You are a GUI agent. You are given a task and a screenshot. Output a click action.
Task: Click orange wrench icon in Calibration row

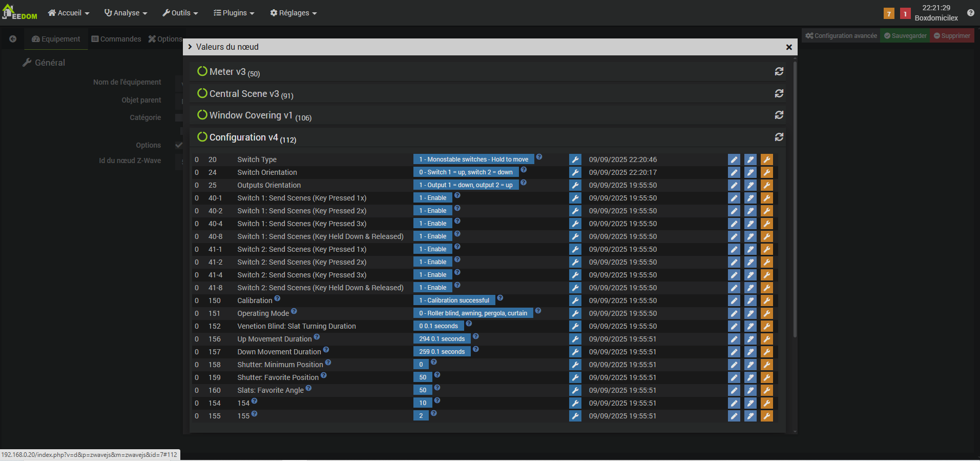click(x=766, y=300)
